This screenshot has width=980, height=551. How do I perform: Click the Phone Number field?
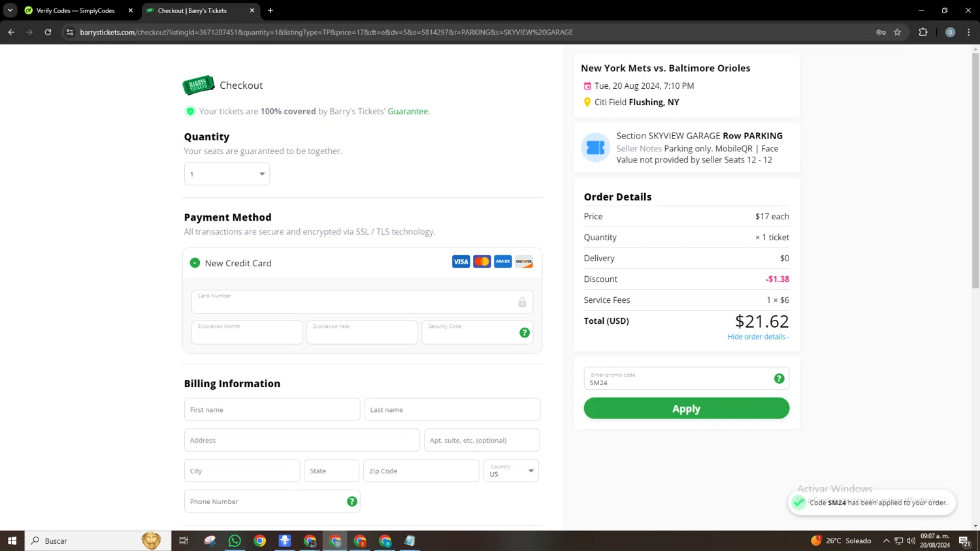(272, 501)
